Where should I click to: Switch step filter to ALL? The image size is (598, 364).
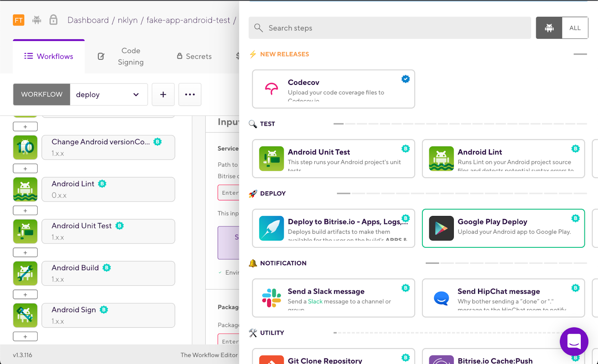(x=575, y=28)
